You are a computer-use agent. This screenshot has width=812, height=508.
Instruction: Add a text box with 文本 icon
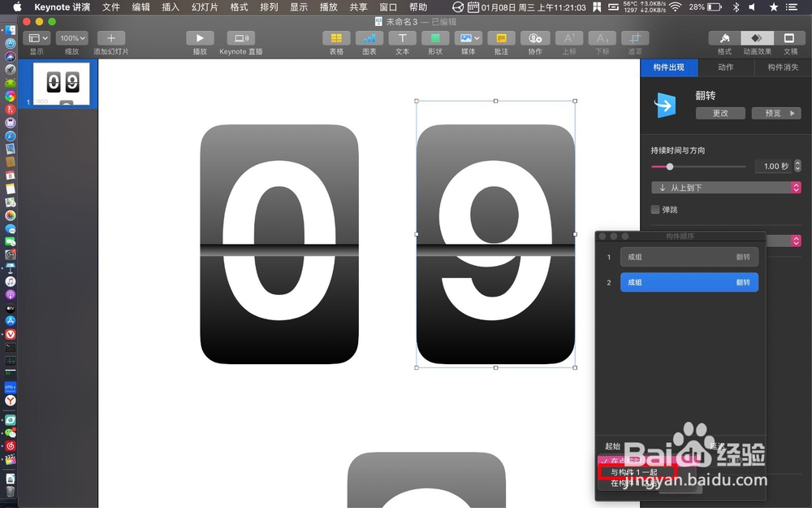click(403, 38)
